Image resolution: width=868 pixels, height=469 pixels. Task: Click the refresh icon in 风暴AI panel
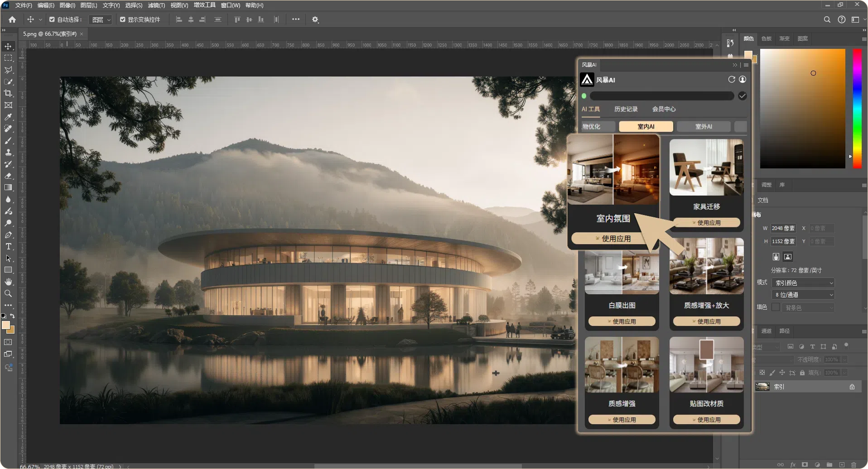[x=731, y=80]
